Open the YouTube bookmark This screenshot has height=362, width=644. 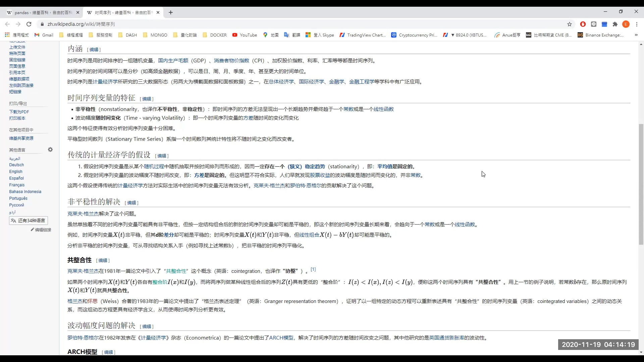[245, 35]
